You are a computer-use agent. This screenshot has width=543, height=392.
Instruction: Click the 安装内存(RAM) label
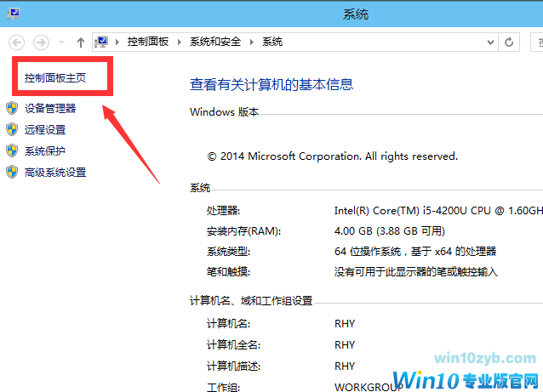point(243,230)
